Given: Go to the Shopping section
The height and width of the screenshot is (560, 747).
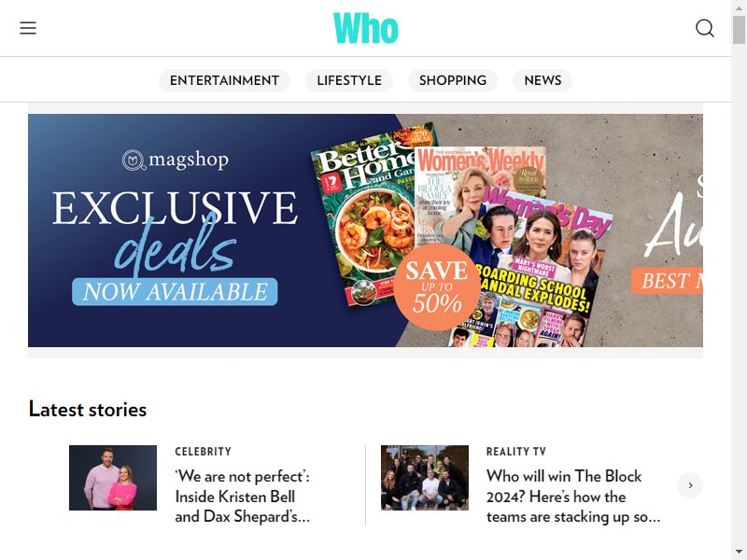Looking at the screenshot, I should pyautogui.click(x=453, y=80).
